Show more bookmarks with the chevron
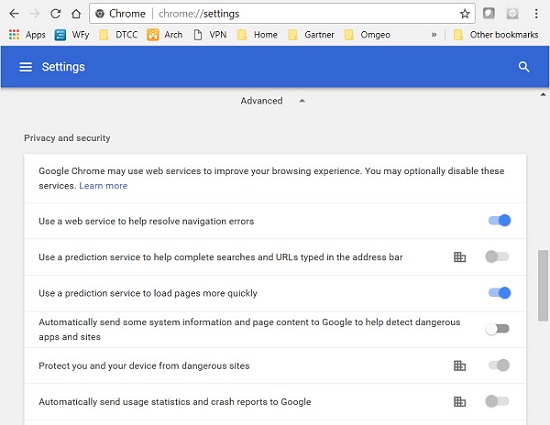This screenshot has height=425, width=550. pos(434,35)
